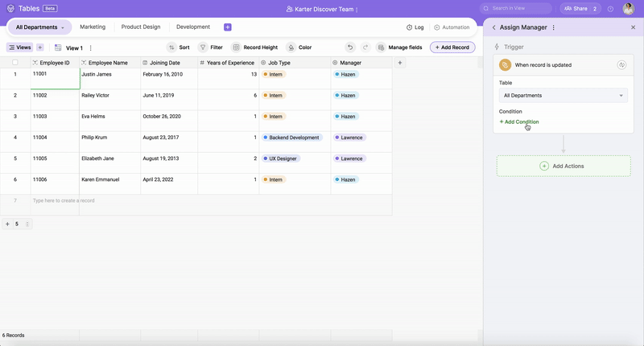Click the redo icon
Viewport: 644px width, 346px height.
click(365, 47)
